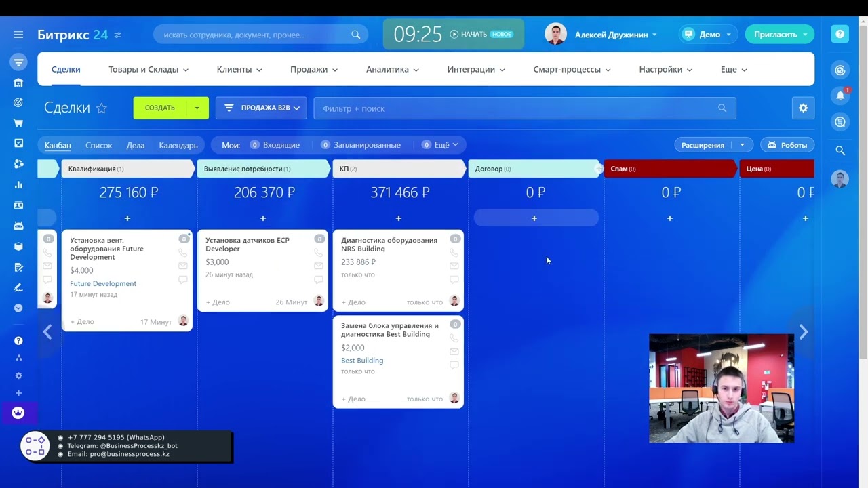The height and width of the screenshot is (488, 868).
Task: Open the Best Building company link
Action: pyautogui.click(x=362, y=361)
